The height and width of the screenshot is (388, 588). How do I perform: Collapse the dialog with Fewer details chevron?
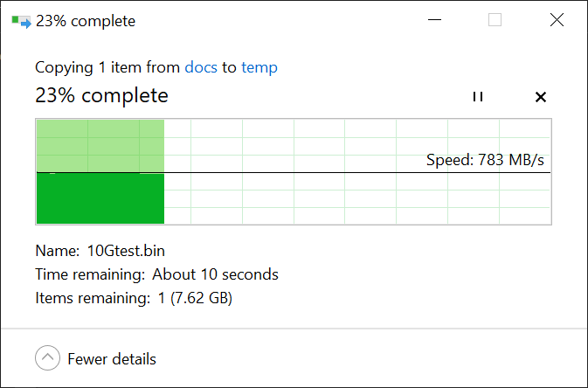[x=48, y=358]
